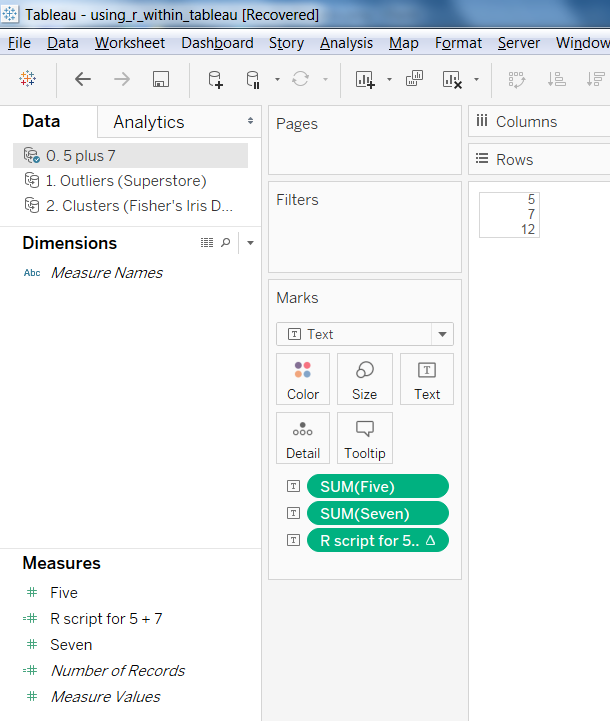Select the Measure Values field
This screenshot has height=721, width=610.
pyautogui.click(x=106, y=697)
